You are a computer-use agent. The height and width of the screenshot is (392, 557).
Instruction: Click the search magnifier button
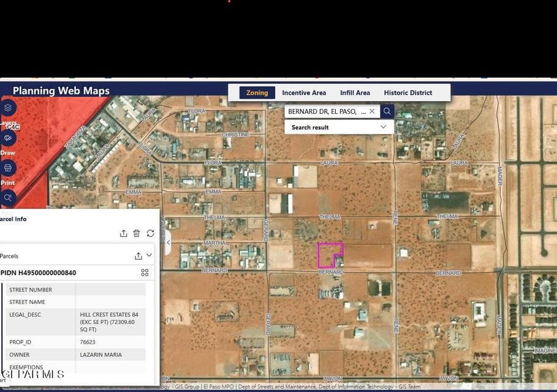[387, 111]
